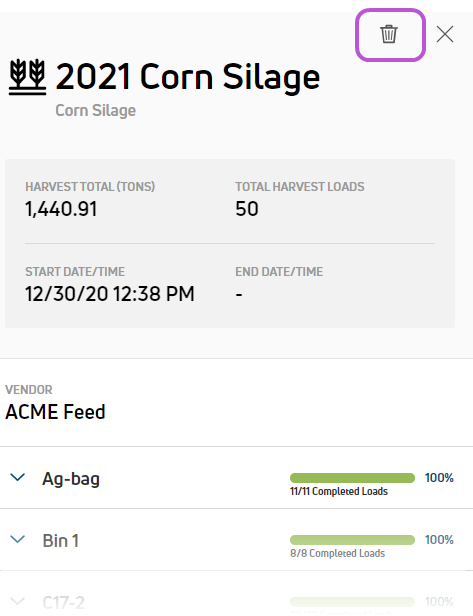Click the C17-2 progress bar
Screen dimensions: 473x616
(x=352, y=602)
